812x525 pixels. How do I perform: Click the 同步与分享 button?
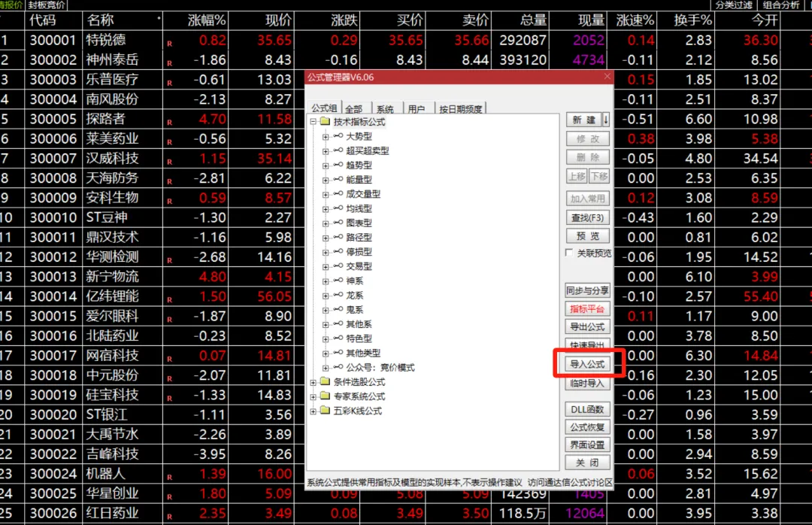click(587, 291)
